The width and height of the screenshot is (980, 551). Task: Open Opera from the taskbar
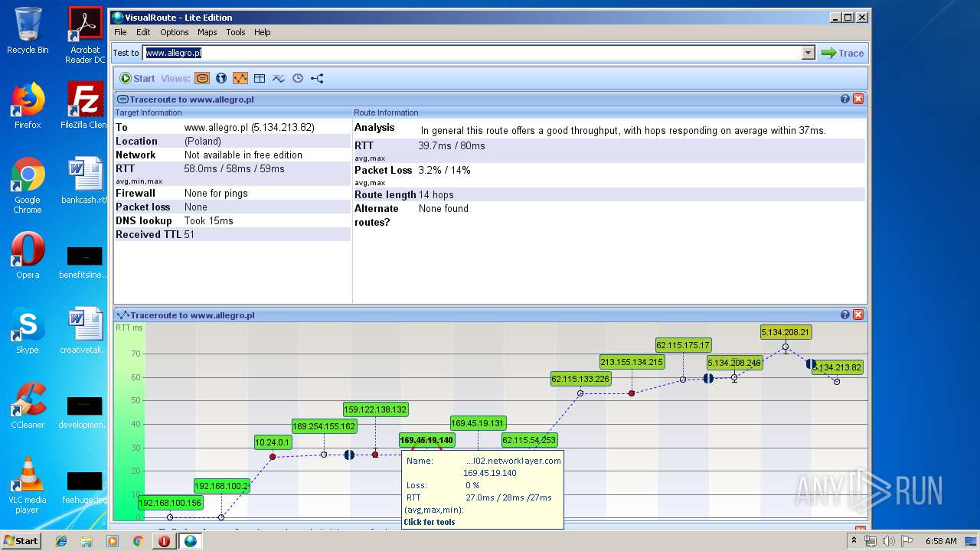164,540
